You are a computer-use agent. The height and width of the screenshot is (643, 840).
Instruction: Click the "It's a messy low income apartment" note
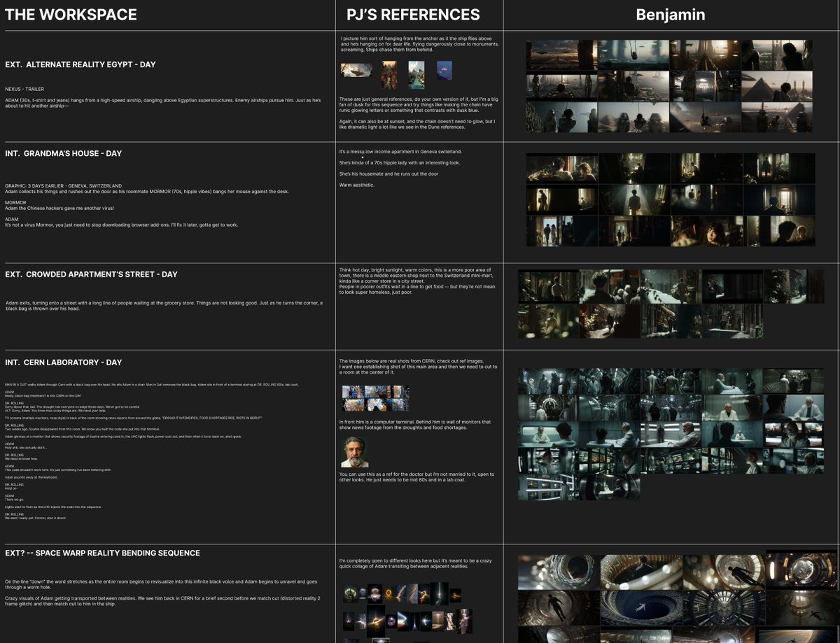[x=400, y=152]
